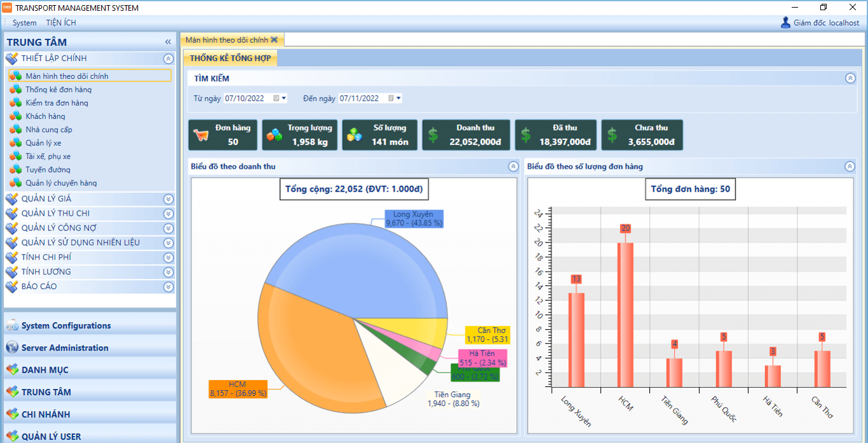Click the shopping cart icon on Đơn hàng card
This screenshot has width=868, height=443.
201,135
